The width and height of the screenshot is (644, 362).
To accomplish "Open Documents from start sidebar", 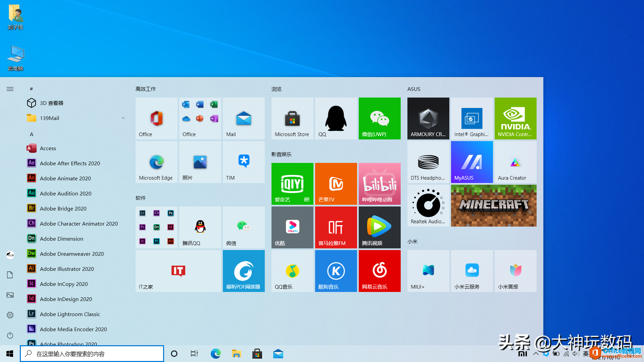I will [10, 275].
